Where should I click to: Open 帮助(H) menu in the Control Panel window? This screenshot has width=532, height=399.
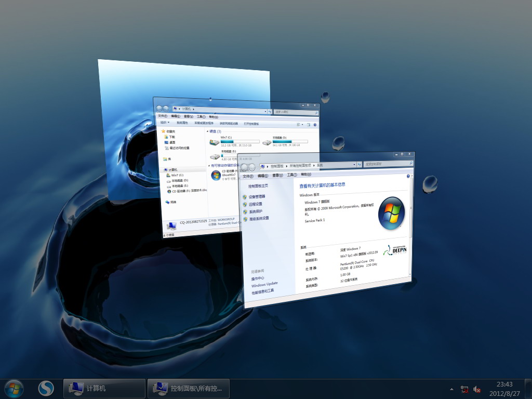pyautogui.click(x=306, y=175)
